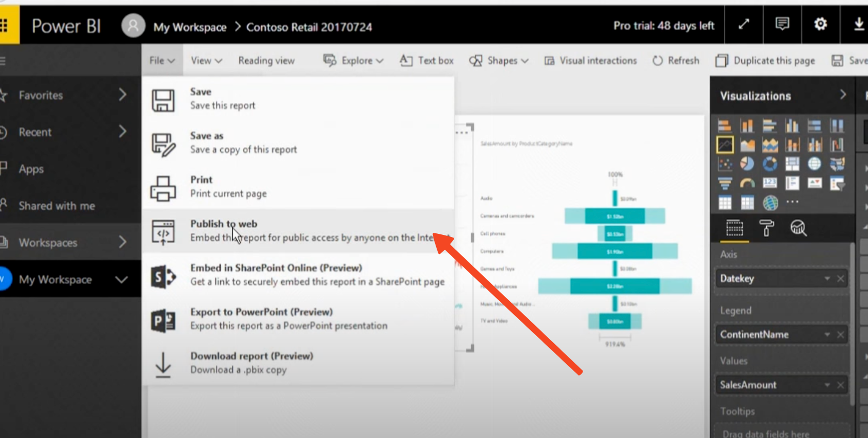Click the Contoso Retail 20170724 breadcrumb

coord(309,27)
